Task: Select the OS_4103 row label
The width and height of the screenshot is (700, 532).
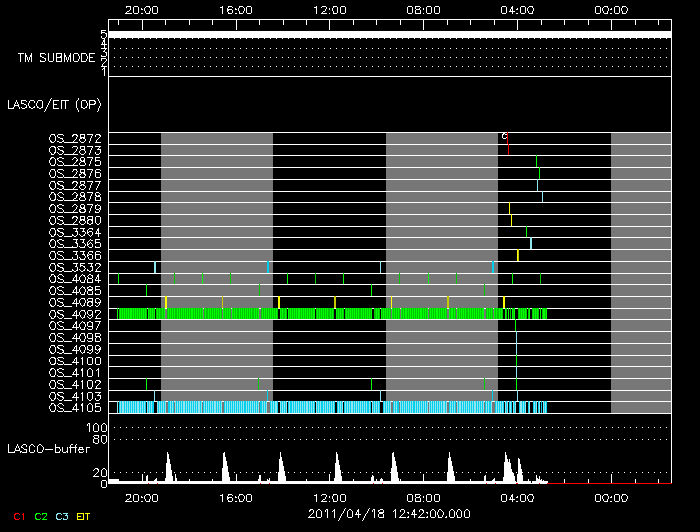Action: tap(75, 396)
